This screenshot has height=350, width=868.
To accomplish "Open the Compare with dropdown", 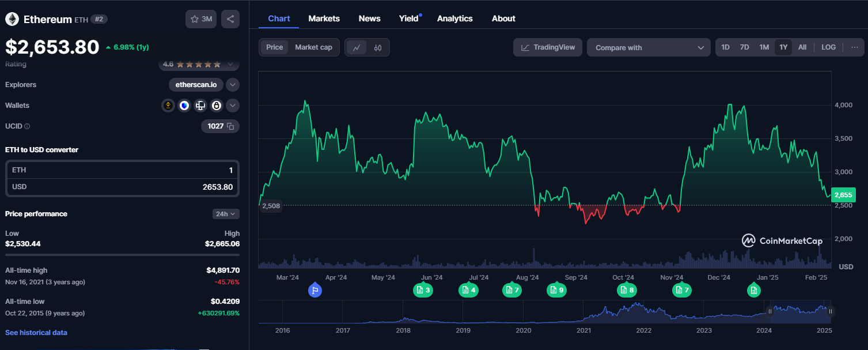I will pos(649,47).
